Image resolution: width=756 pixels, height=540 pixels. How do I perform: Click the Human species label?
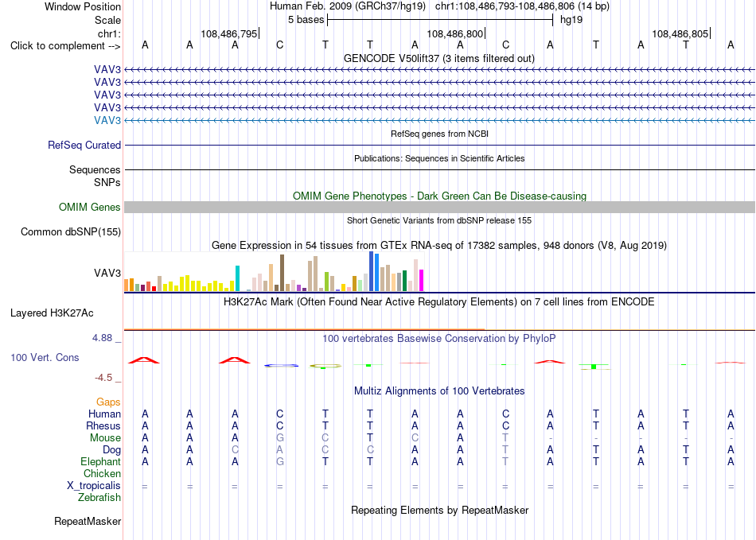click(x=104, y=414)
